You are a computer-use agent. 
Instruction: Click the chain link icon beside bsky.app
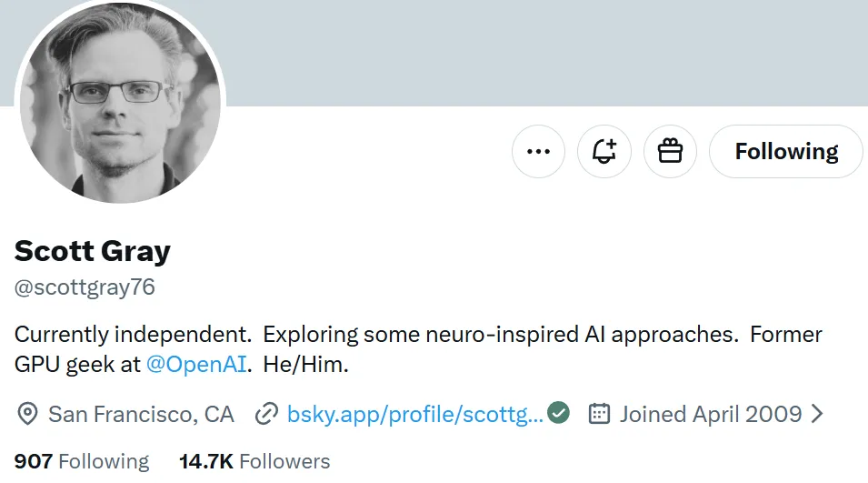coord(266,414)
